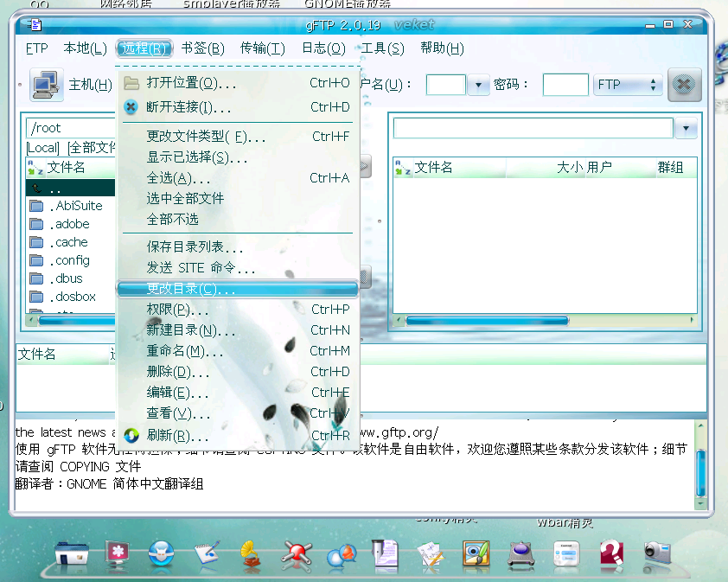Choose 刷新(R)... menu entry
This screenshot has width=728, height=582.
237,436
